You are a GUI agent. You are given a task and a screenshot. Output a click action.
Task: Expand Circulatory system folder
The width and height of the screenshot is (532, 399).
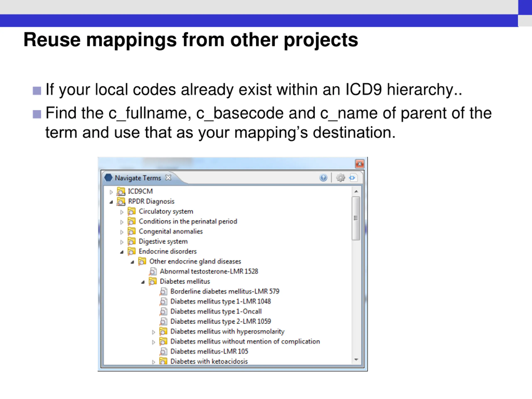tap(122, 212)
